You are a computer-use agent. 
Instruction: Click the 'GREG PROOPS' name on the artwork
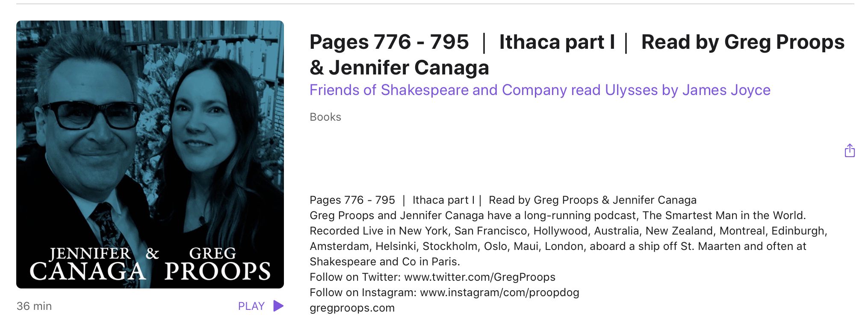pos(217,264)
